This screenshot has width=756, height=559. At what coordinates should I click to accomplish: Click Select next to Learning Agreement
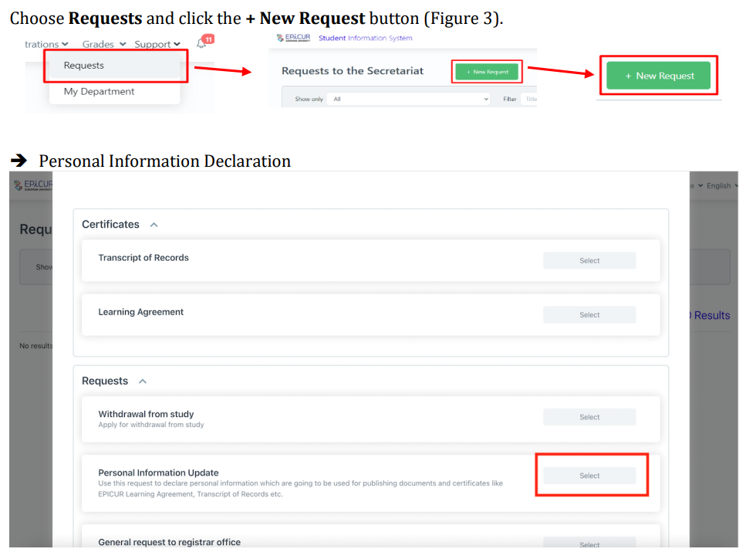(x=589, y=315)
